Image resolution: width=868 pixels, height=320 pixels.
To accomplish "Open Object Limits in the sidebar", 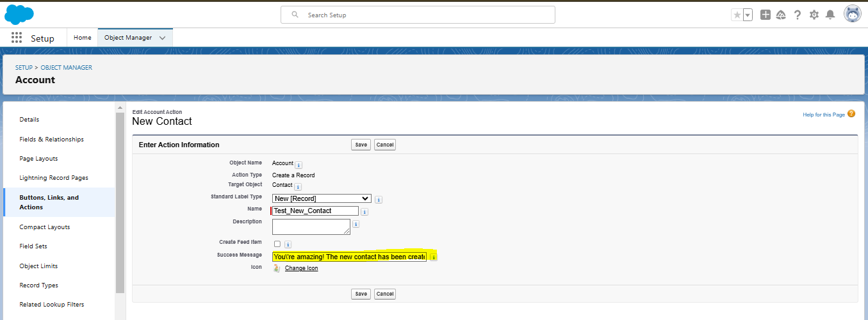I will pyautogui.click(x=38, y=266).
